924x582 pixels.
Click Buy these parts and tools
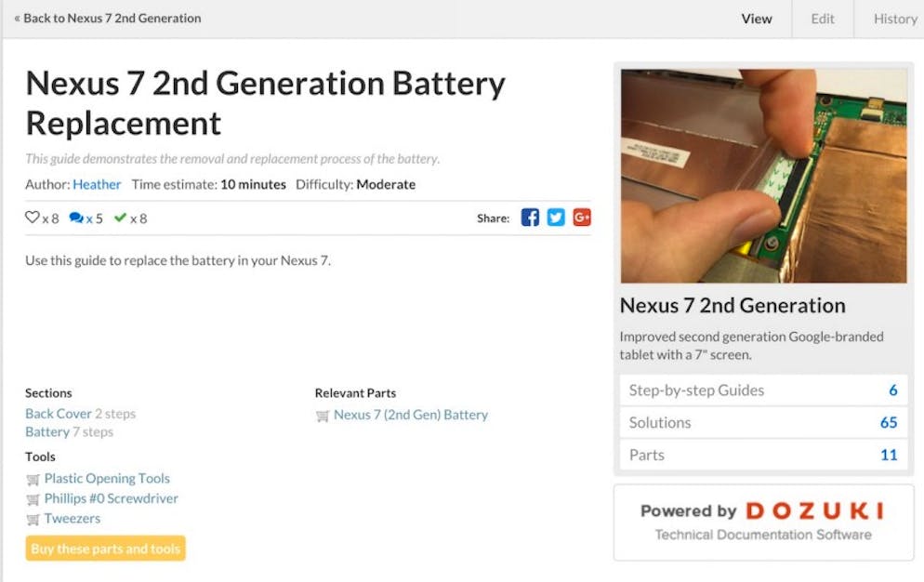[x=105, y=549]
